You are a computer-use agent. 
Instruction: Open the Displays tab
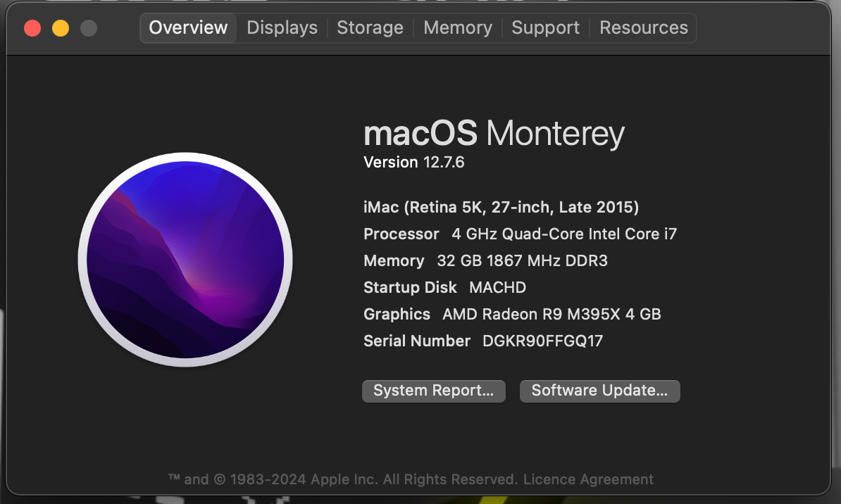282,28
